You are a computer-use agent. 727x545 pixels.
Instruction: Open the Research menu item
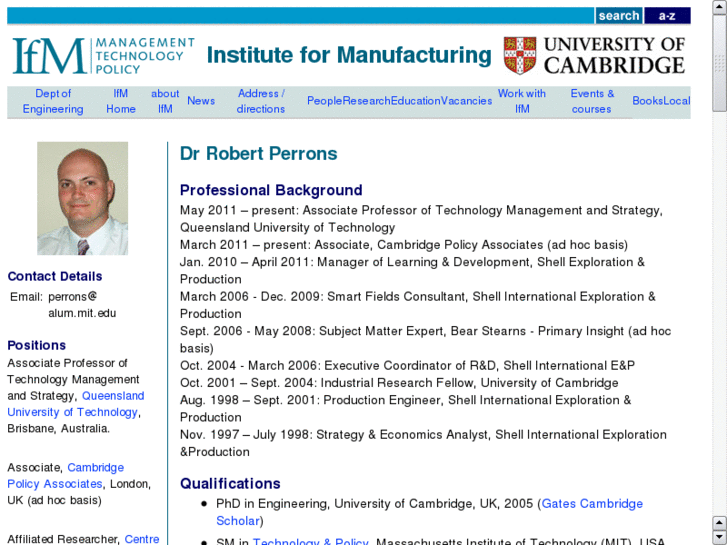point(366,101)
